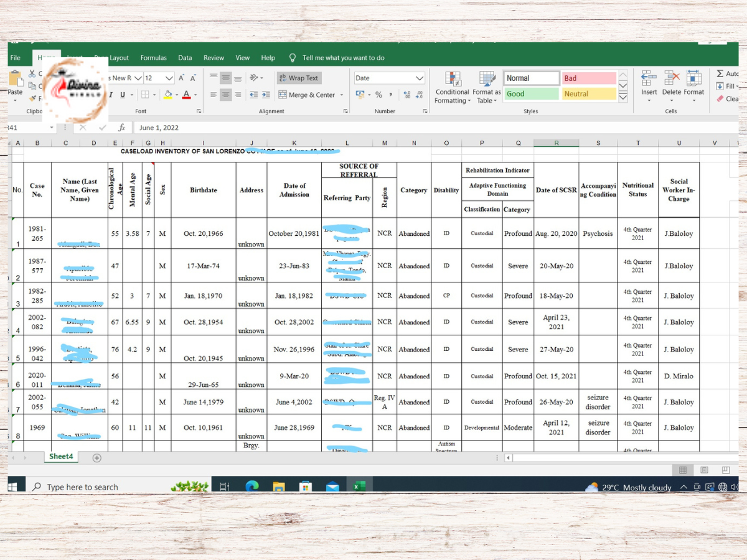Toggle Center horizontal alignment

pyautogui.click(x=225, y=95)
